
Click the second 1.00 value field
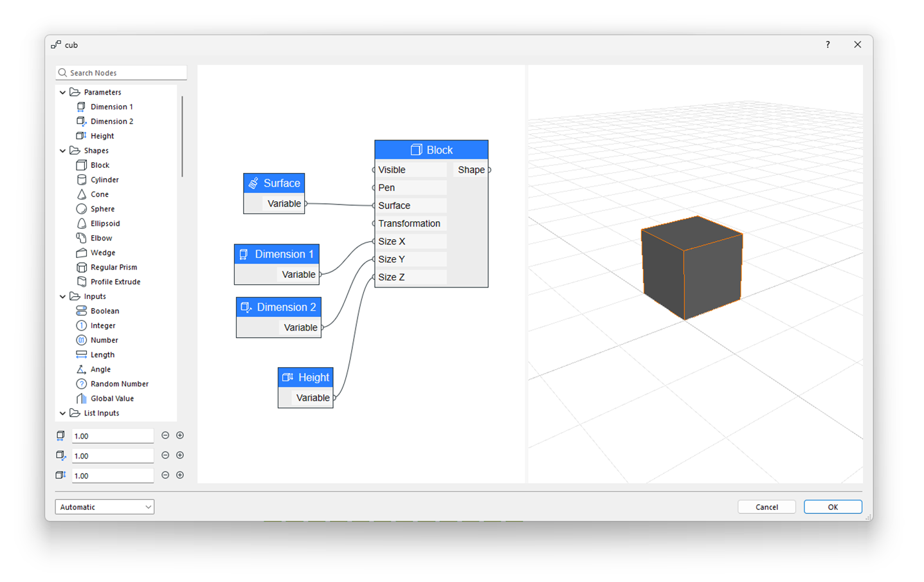pos(113,456)
